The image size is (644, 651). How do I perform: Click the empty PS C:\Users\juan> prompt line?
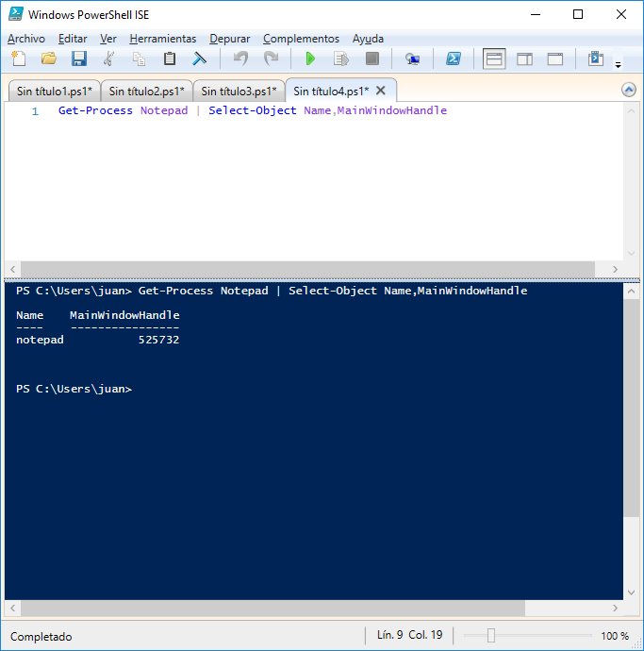pyautogui.click(x=74, y=389)
